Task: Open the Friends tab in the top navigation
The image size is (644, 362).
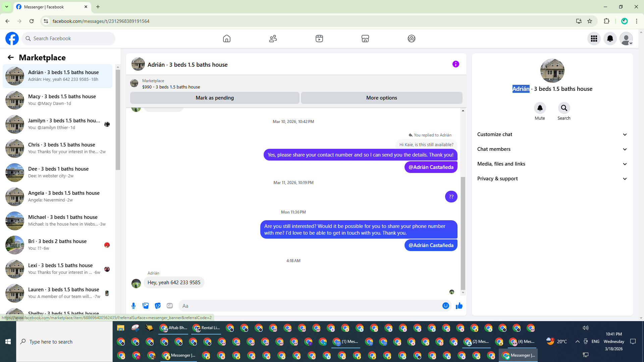Action: point(273,39)
